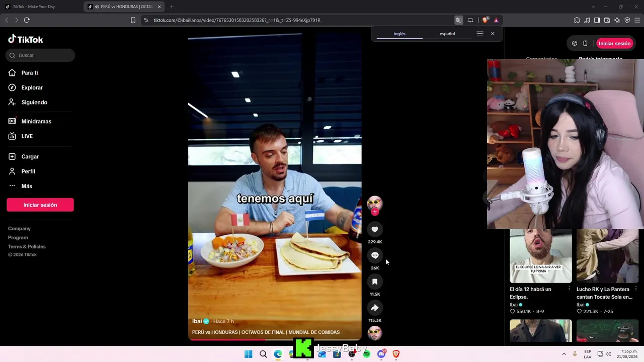Close the translation popup
Screen dimensions: 644x362
click(493, 34)
